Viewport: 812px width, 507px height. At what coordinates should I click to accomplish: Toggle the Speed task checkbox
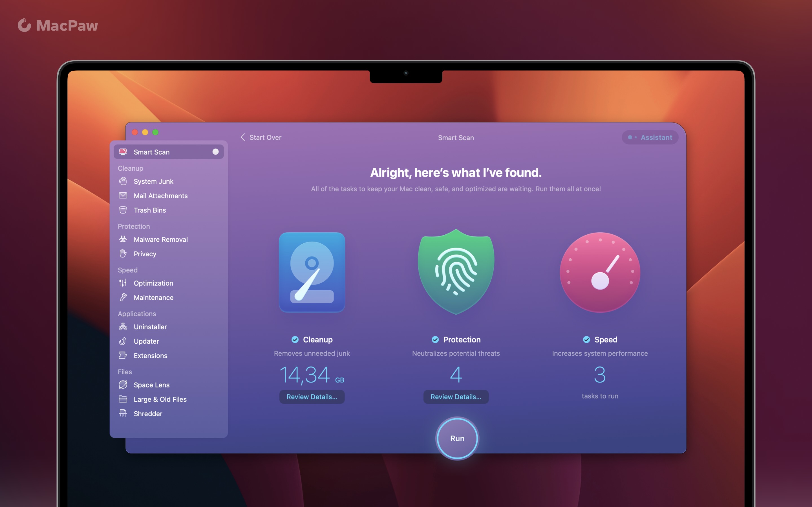[x=586, y=339]
